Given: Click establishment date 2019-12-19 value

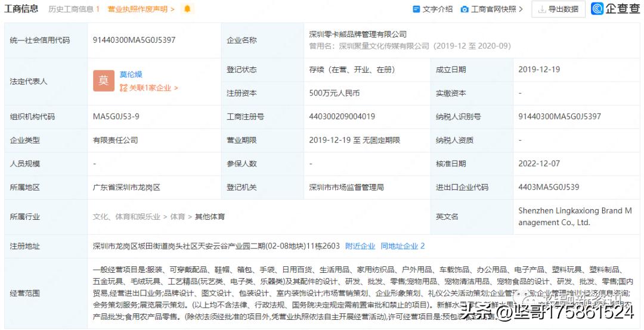Looking at the screenshot, I should 539,69.
